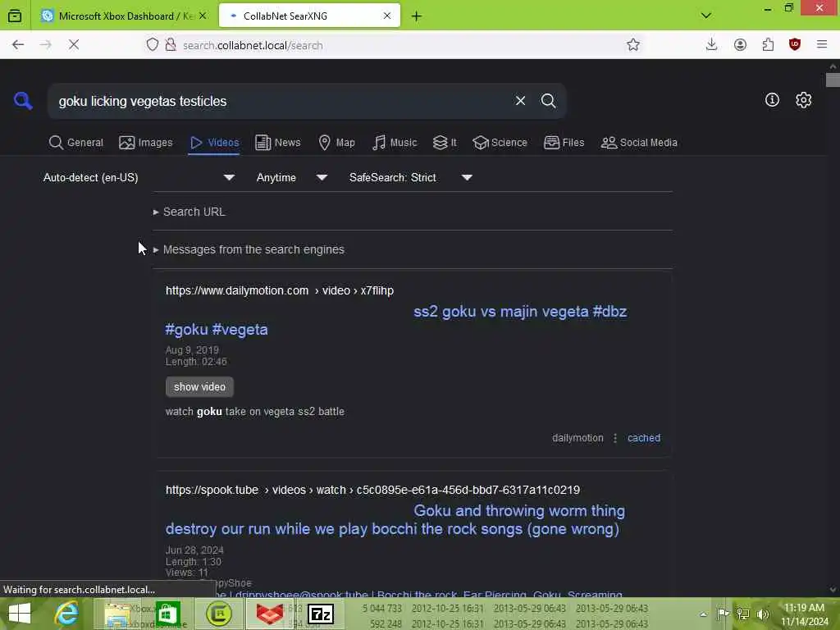Viewport: 840px width, 630px height.
Task: Open the SafeSearch: Strict dropdown
Action: click(410, 177)
